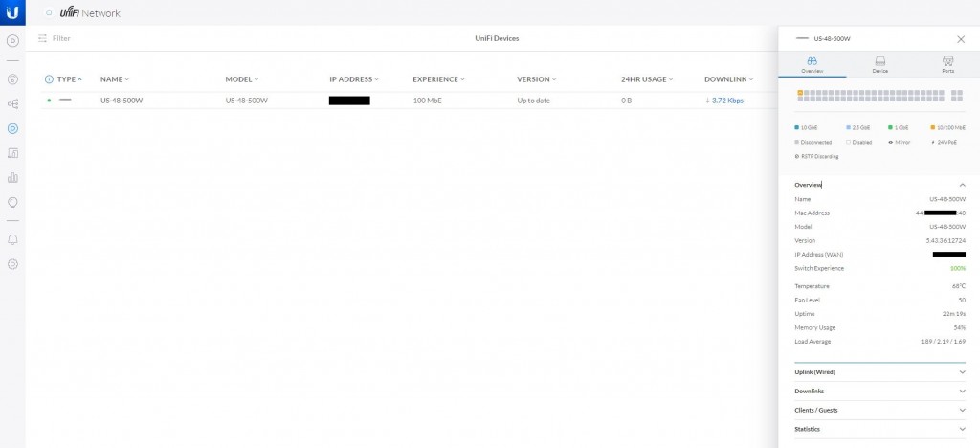Image resolution: width=980 pixels, height=448 pixels.
Task: Open the Alerts bell icon
Action: pos(12,240)
